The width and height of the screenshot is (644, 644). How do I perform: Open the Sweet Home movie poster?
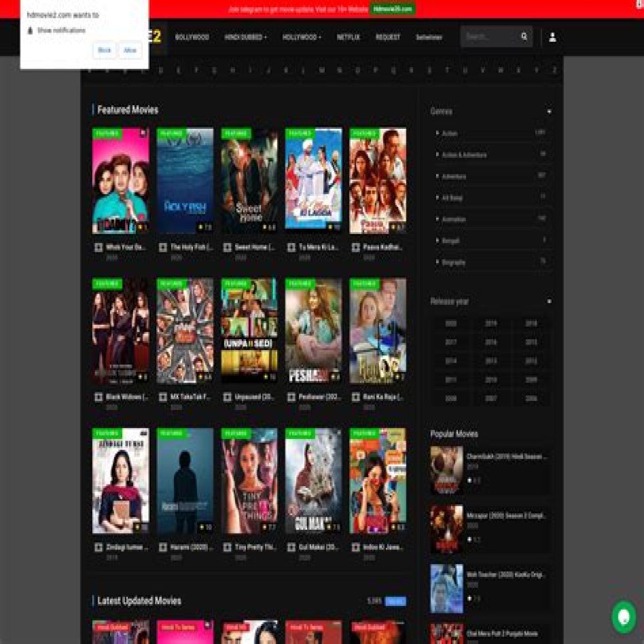pos(250,180)
